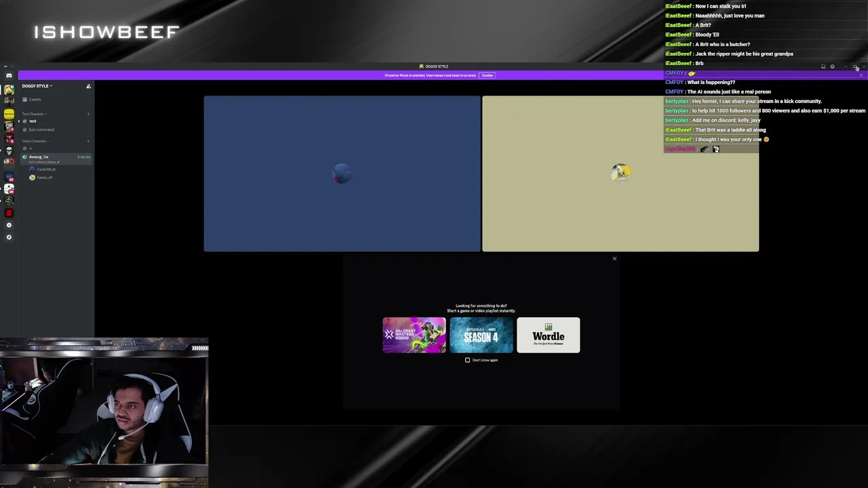Click chat line 'Add me on discord: kelly_jayy'
The height and width of the screenshot is (488, 868).
(x=726, y=120)
